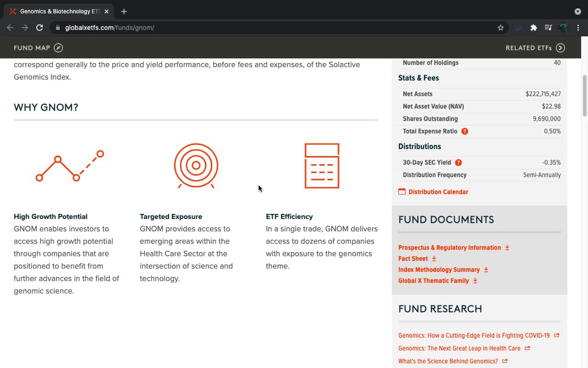588x368 pixels.
Task: Click the 30-Day SEC Yield help icon
Action: click(x=458, y=162)
